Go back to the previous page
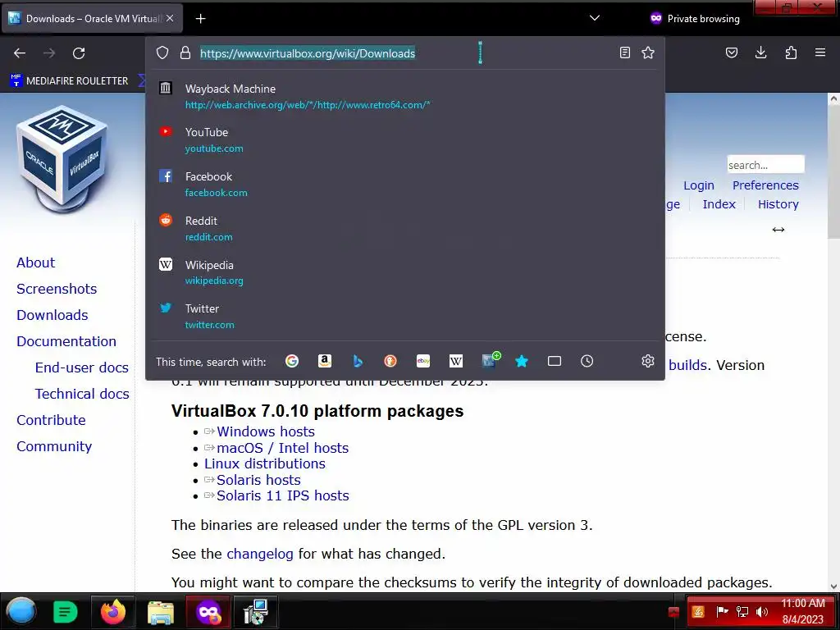840x630 pixels. [x=20, y=53]
